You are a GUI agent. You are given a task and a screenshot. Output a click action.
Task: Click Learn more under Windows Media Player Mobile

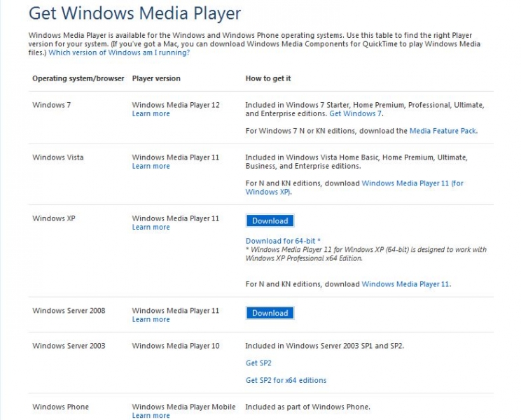click(151, 416)
